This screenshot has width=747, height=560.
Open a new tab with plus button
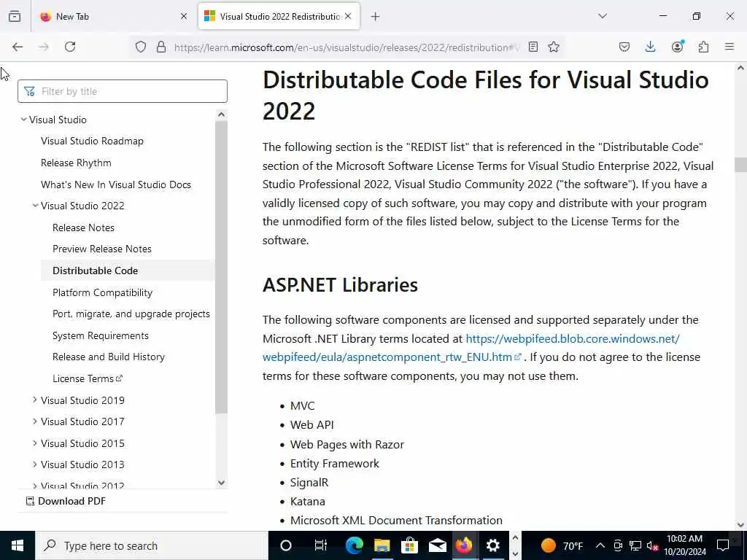pyautogui.click(x=376, y=17)
